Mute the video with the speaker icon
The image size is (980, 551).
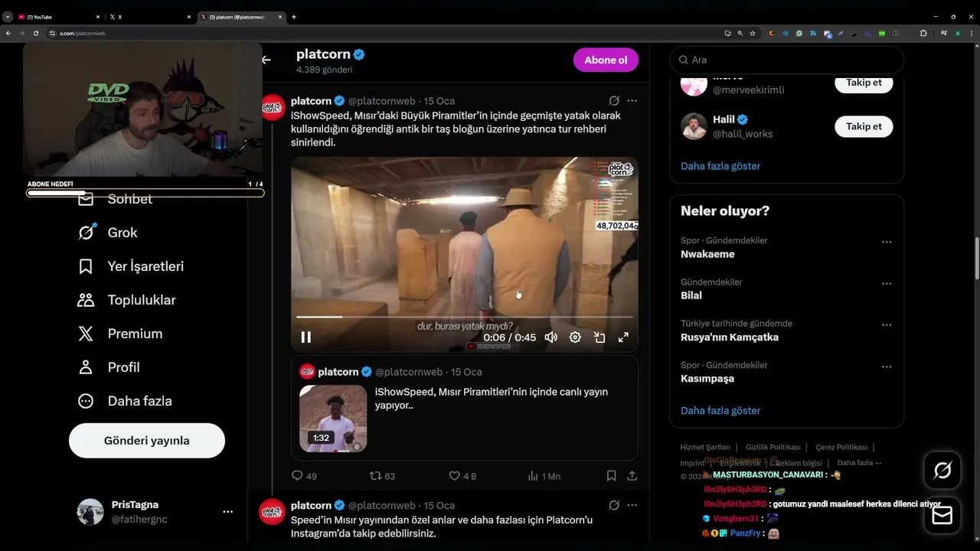[x=550, y=337]
